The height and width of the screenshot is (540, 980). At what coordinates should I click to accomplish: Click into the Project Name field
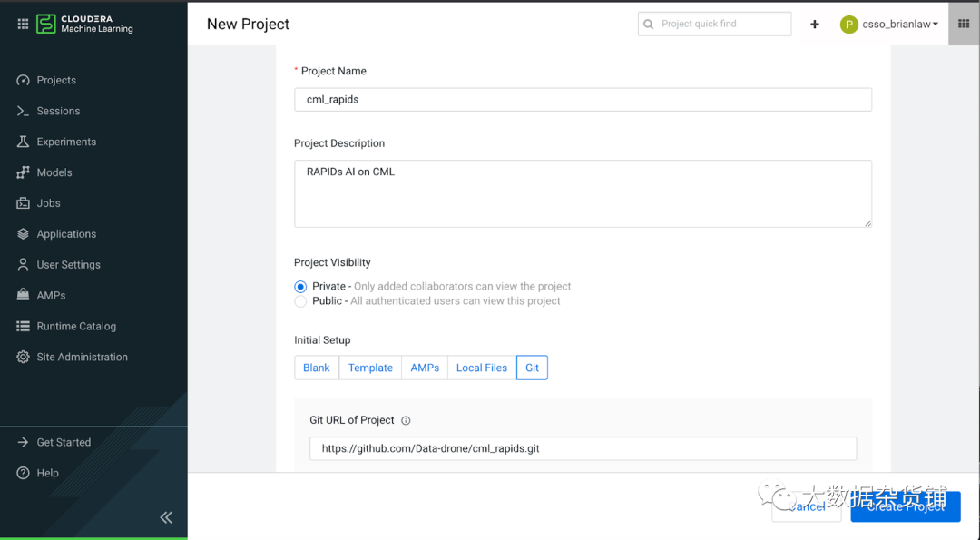pyautogui.click(x=583, y=100)
